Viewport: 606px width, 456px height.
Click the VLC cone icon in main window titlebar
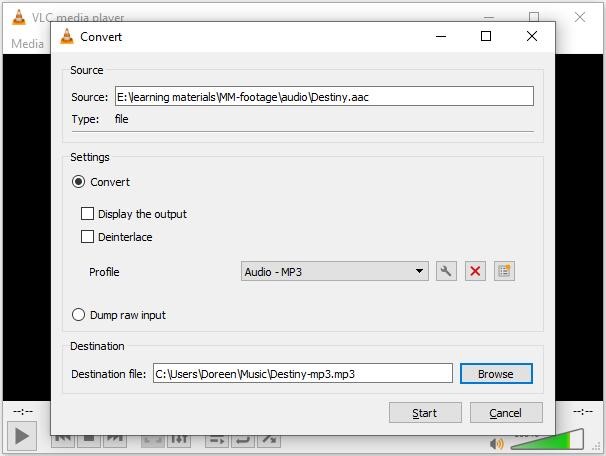click(18, 17)
